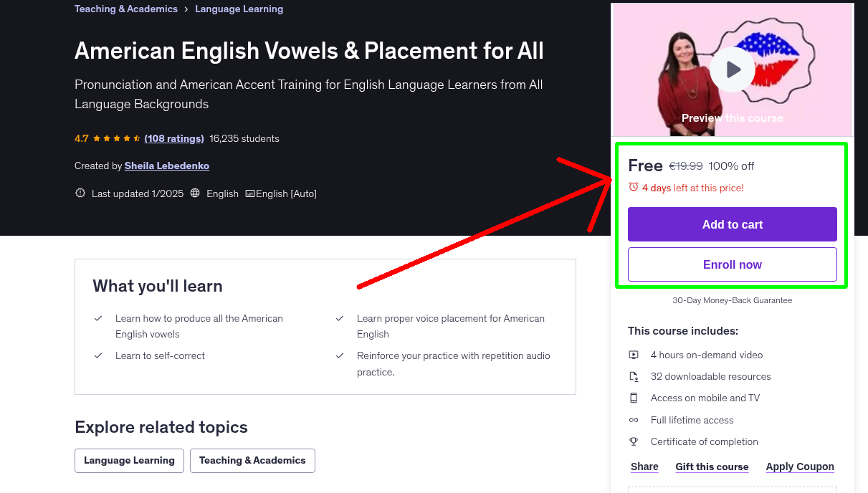
Task: Click Gift this course
Action: [712, 466]
